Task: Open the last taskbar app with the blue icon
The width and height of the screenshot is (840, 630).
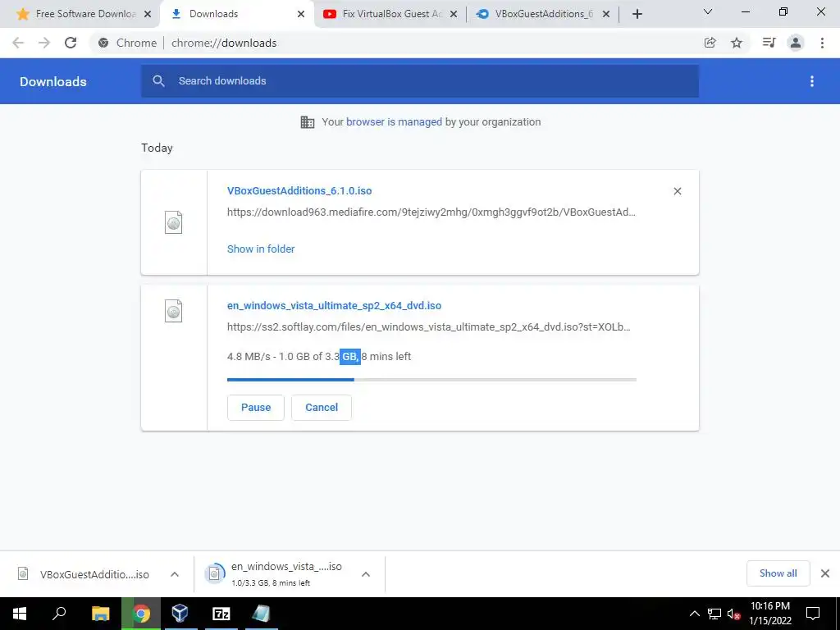Action: 262,614
